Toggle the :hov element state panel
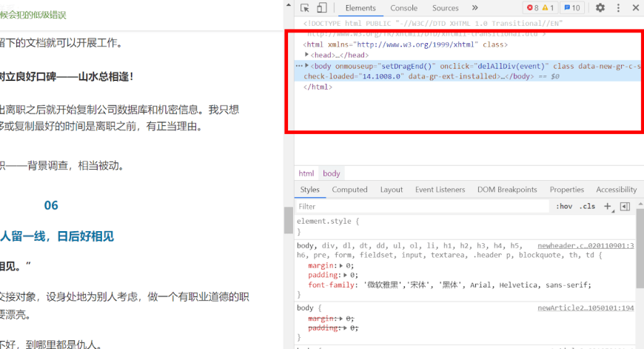Viewport: 644px width, 349px height. click(564, 207)
